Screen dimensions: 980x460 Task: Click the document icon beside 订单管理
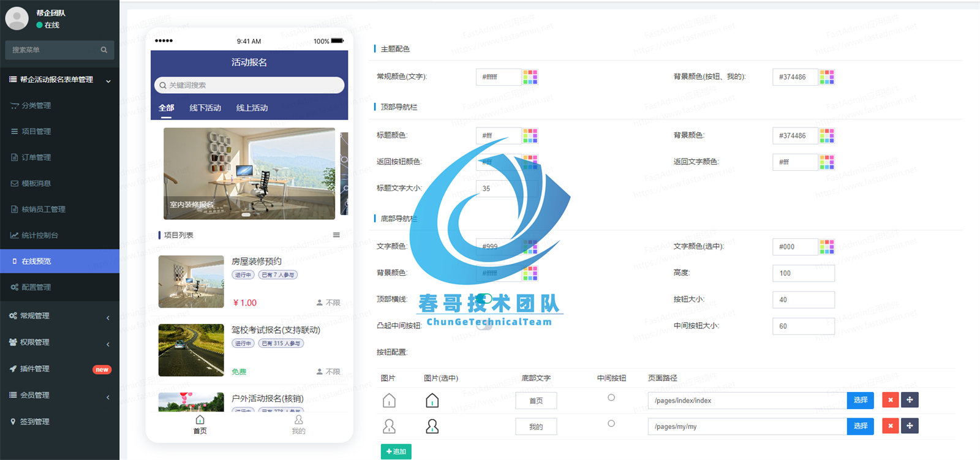coord(15,157)
